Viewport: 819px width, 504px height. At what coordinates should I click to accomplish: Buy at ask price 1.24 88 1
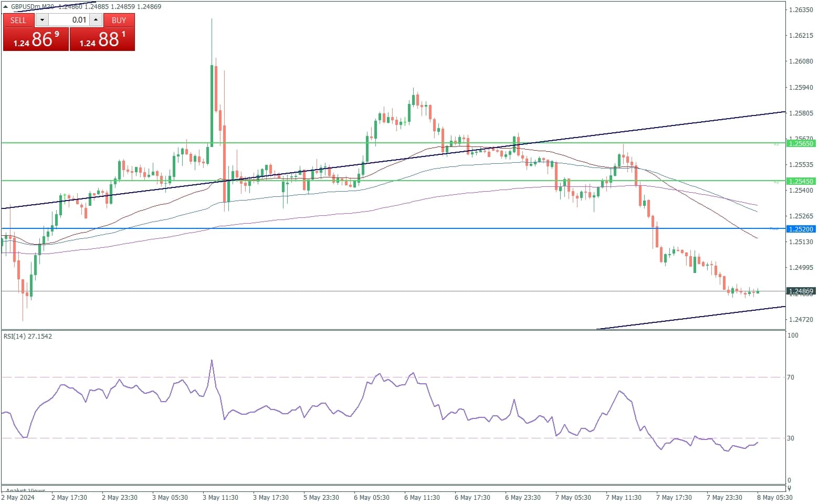point(102,39)
